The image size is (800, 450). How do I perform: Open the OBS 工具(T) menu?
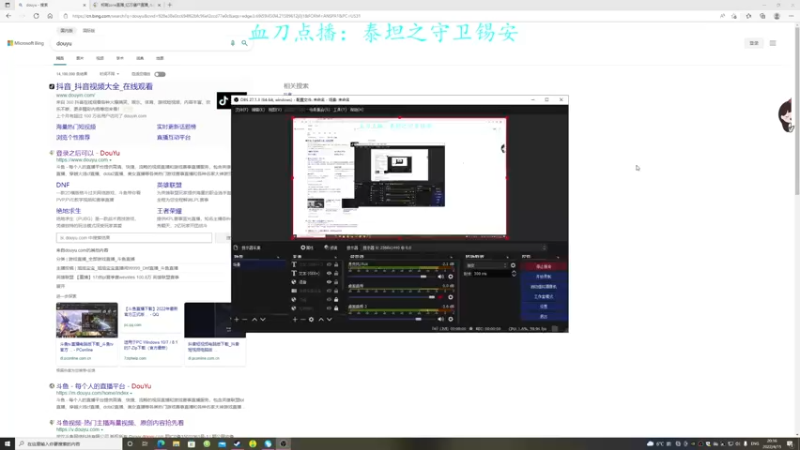pyautogui.click(x=340, y=110)
